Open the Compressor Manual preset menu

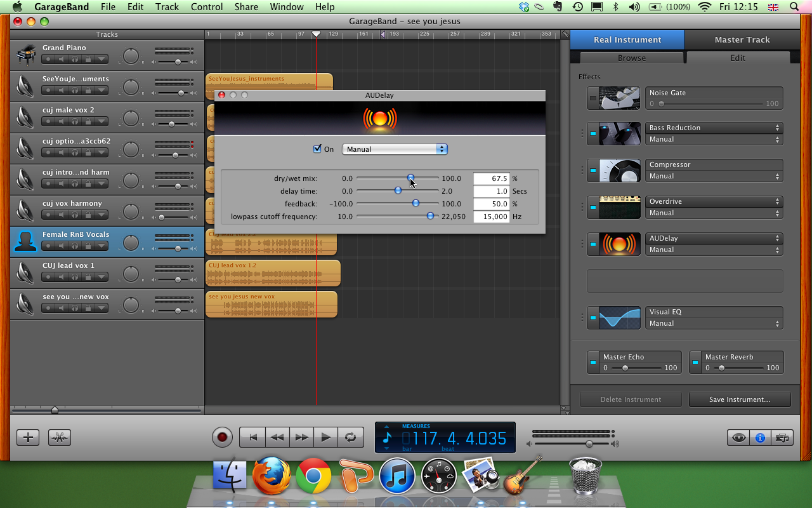[x=714, y=176]
